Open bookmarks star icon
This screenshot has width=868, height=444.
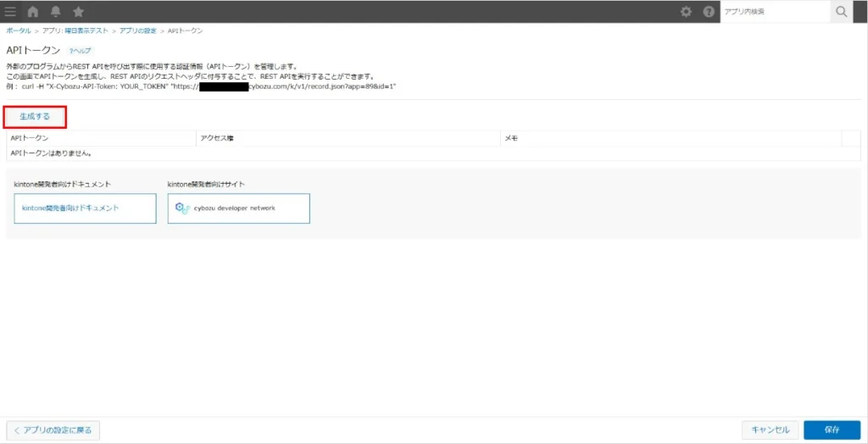pyautogui.click(x=78, y=12)
